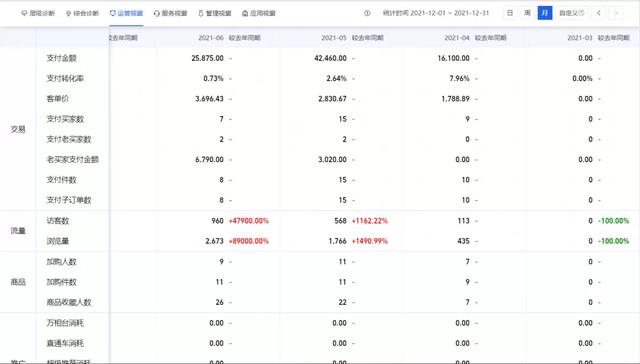640x364 pixels.
Task: Switch to the 管理视窗 tab
Action: [x=215, y=13]
